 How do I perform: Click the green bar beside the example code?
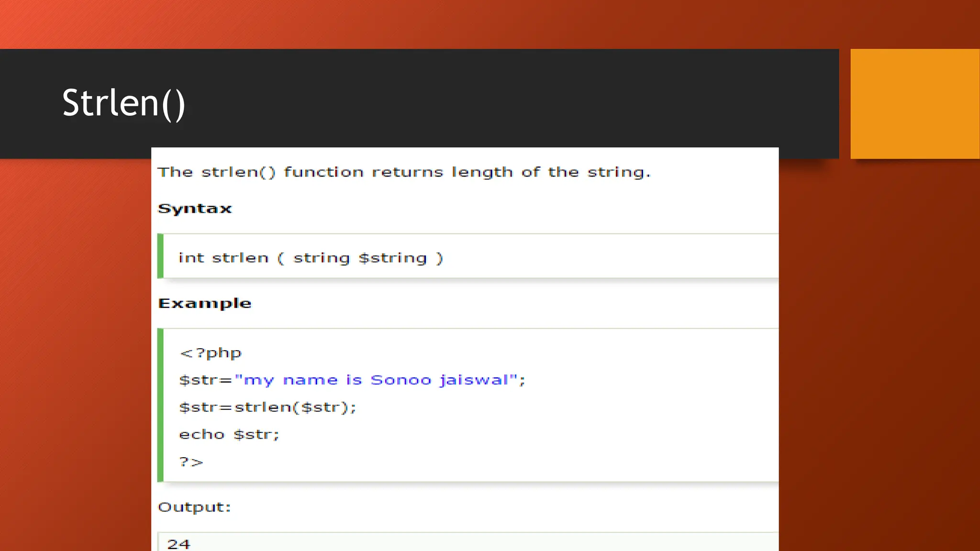[160, 405]
